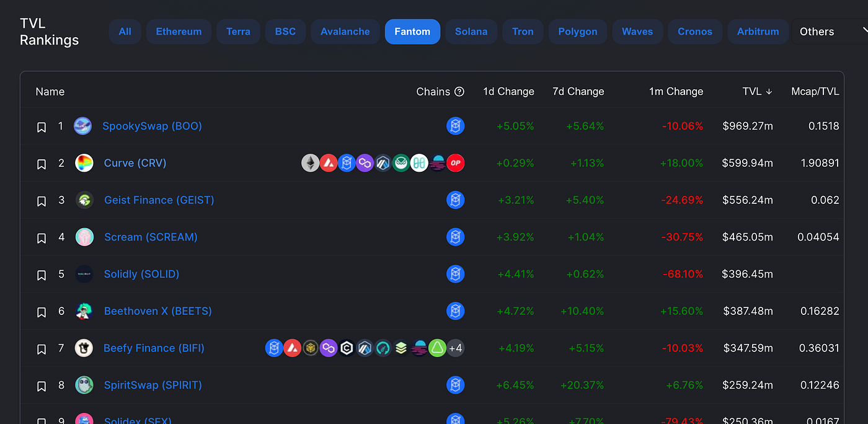868x424 pixels.
Task: Click the Fantom chain icon in Curve row
Action: 347,163
